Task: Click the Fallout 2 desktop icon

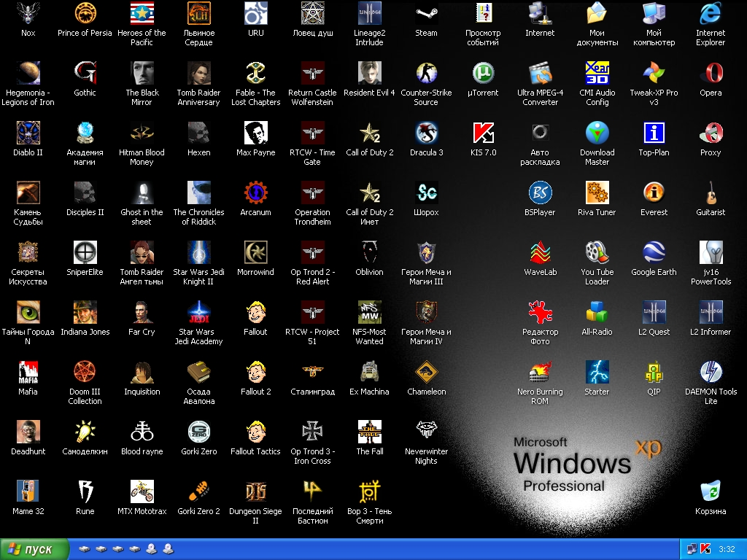Action: pos(255,372)
